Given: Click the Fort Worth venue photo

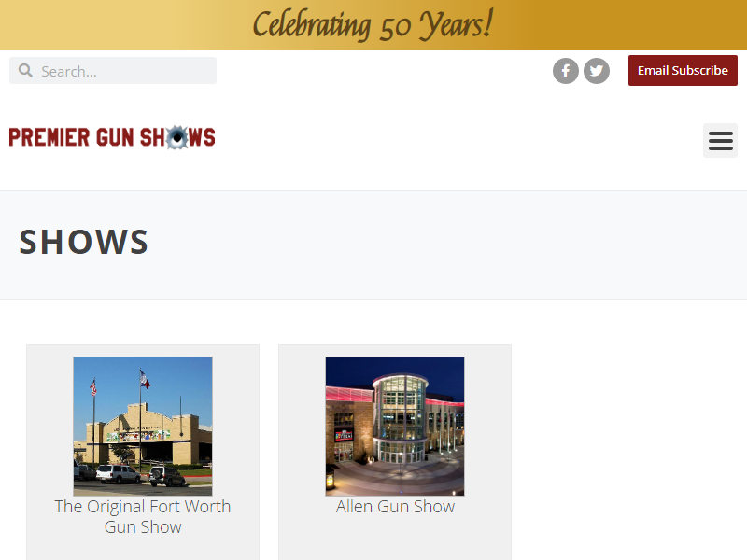Looking at the screenshot, I should tap(142, 426).
